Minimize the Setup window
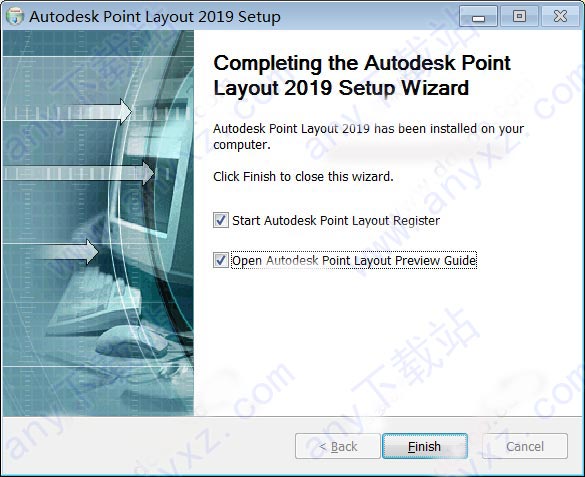This screenshot has height=477, width=585. [478, 16]
